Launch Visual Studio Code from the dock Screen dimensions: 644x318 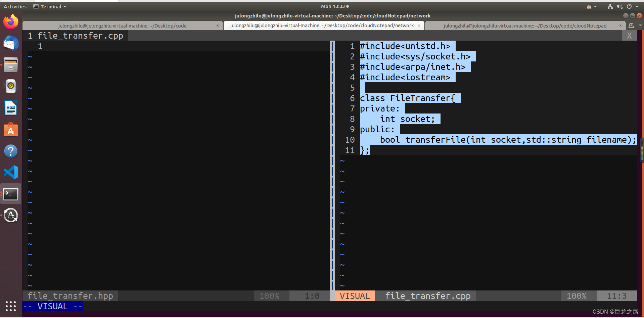tap(11, 172)
